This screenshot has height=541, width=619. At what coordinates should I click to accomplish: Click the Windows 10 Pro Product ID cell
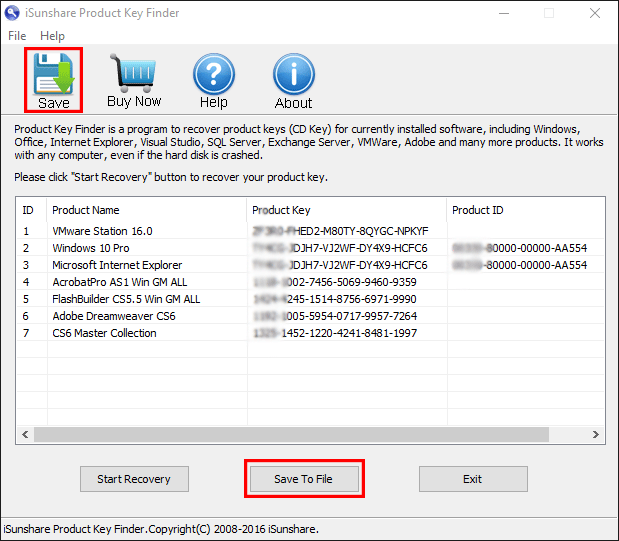point(520,248)
